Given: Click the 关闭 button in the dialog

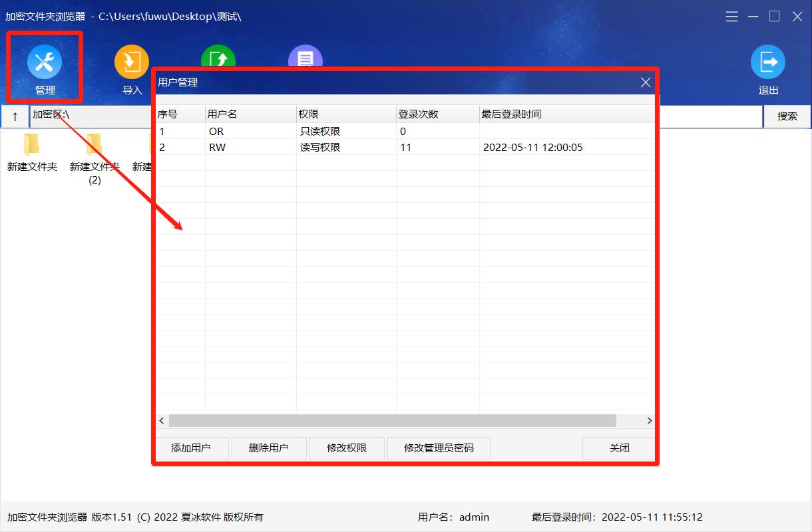Looking at the screenshot, I should (618, 448).
